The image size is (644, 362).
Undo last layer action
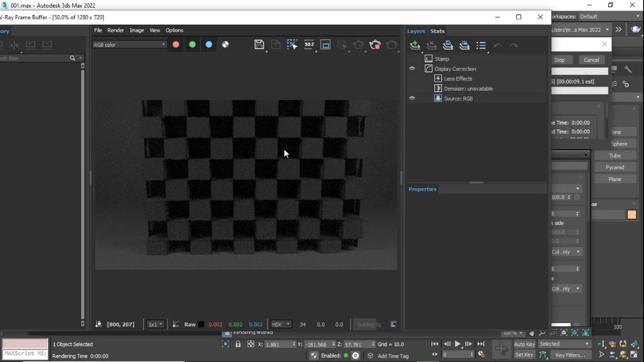[498, 46]
